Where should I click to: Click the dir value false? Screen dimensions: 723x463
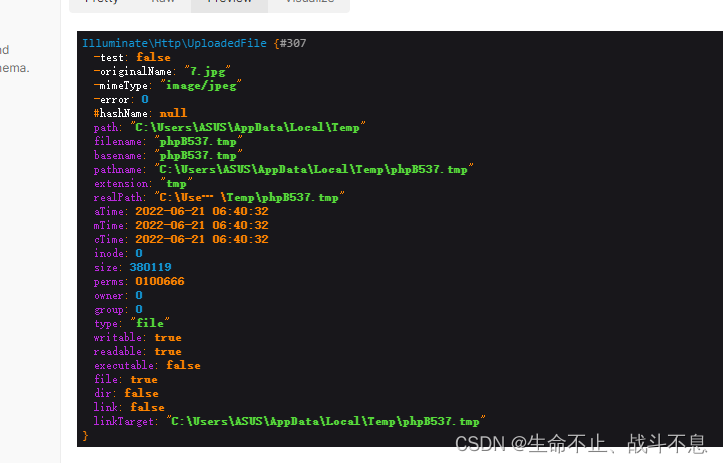point(141,393)
